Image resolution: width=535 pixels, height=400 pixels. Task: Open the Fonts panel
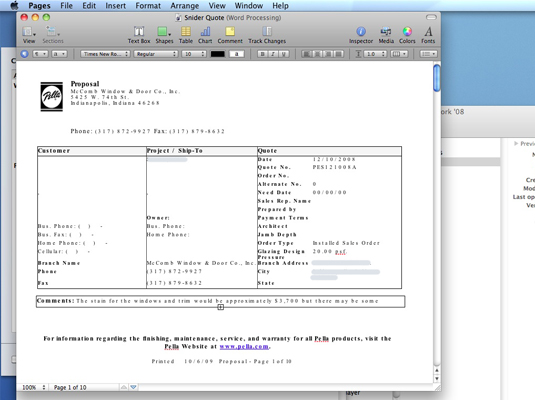point(428,35)
